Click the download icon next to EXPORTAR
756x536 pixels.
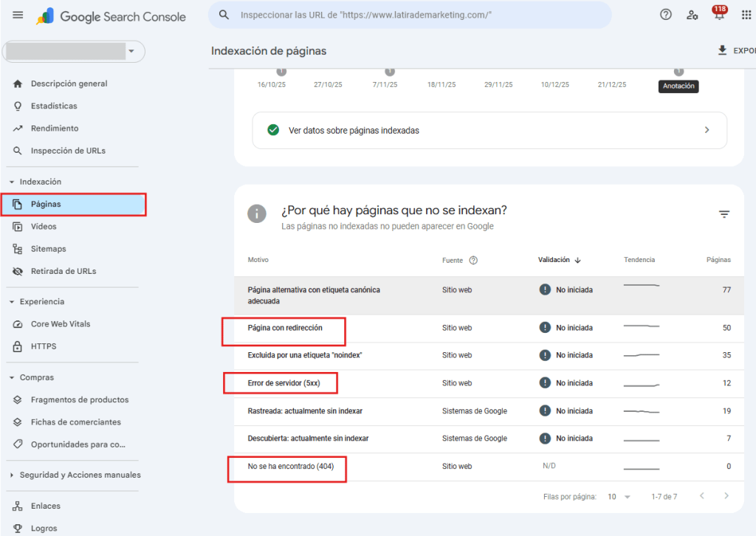[721, 49]
